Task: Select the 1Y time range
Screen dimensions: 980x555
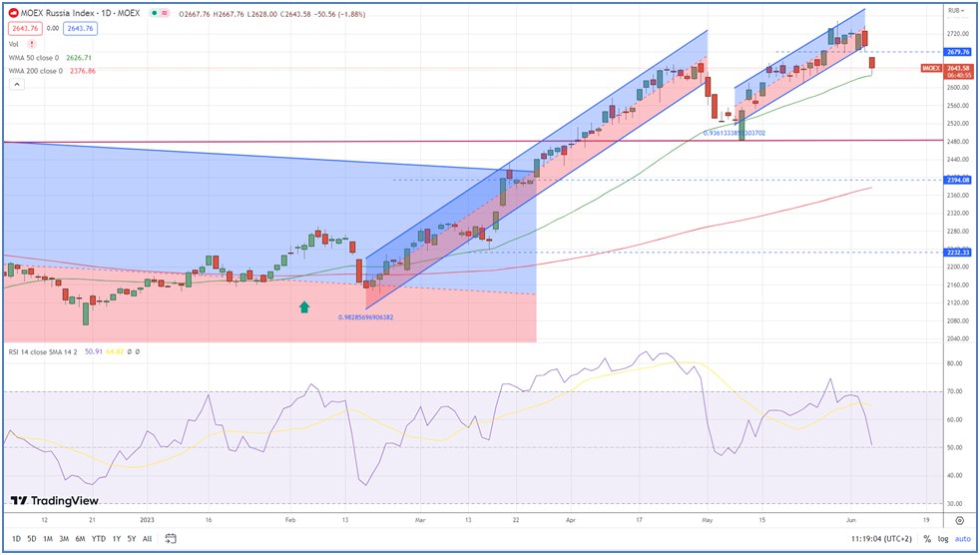Action: pyautogui.click(x=116, y=539)
